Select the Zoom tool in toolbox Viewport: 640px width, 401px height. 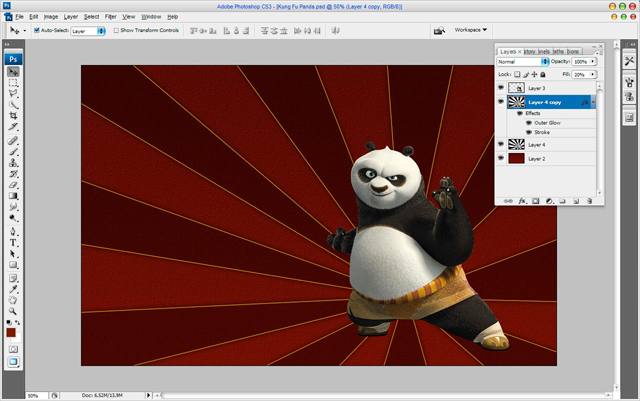(13, 311)
